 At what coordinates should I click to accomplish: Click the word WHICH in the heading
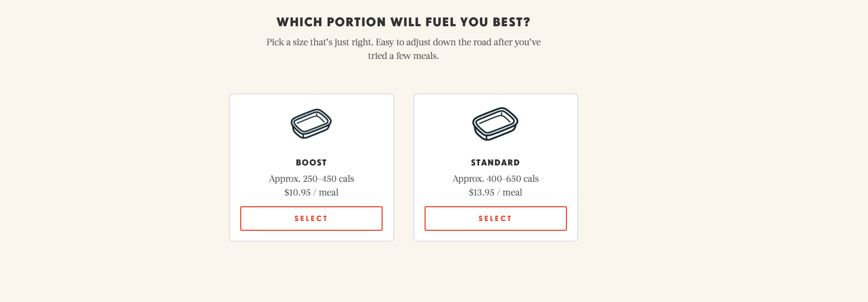(x=299, y=22)
